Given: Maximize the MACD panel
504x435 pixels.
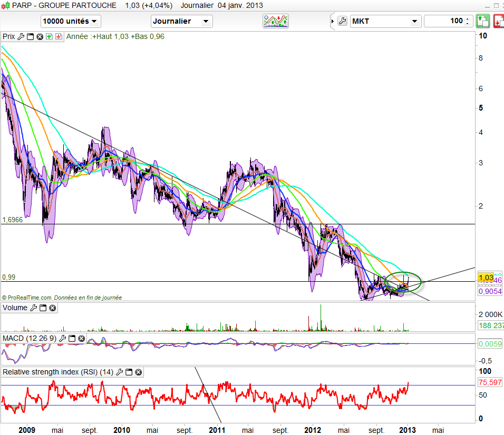Looking at the screenshot, I should coord(72,338).
